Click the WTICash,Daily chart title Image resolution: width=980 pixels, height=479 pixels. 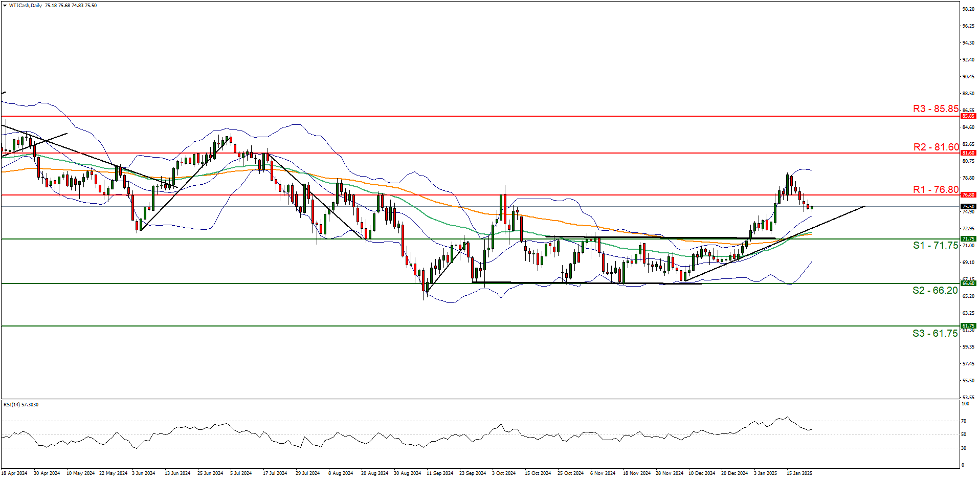tap(26, 6)
